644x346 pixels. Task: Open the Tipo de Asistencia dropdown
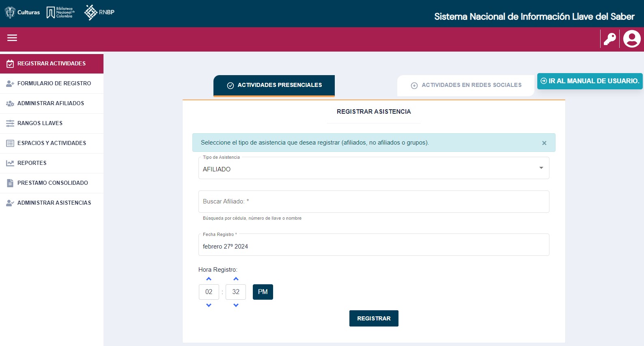pos(374,168)
